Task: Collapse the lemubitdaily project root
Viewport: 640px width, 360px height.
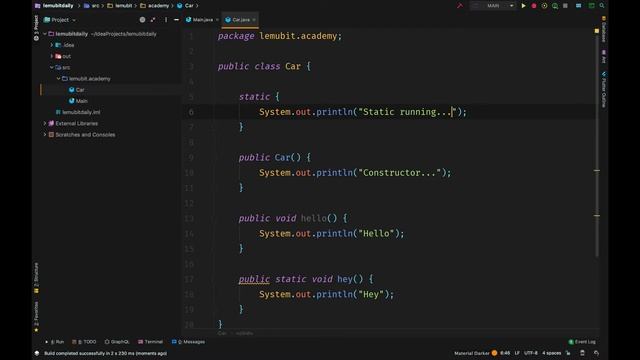Action: (45, 34)
